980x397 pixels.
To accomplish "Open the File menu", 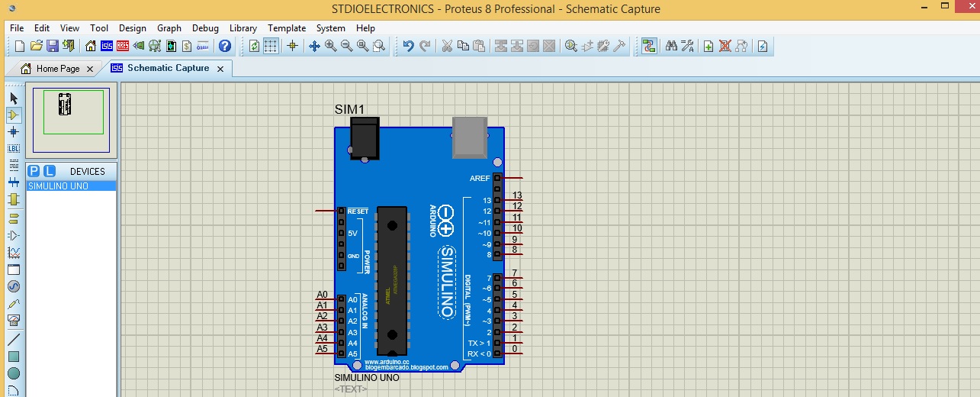I will point(17,28).
